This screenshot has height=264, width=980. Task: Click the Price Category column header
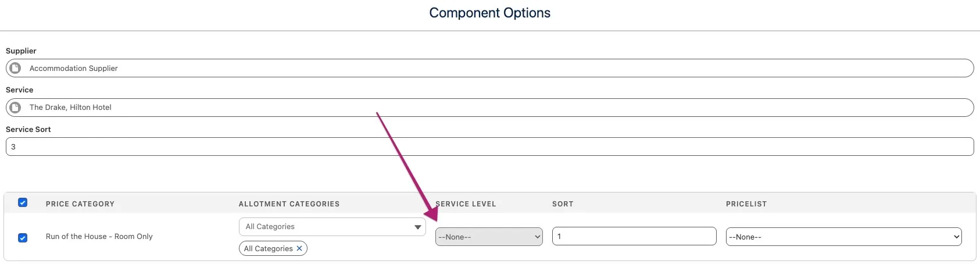[x=80, y=204]
